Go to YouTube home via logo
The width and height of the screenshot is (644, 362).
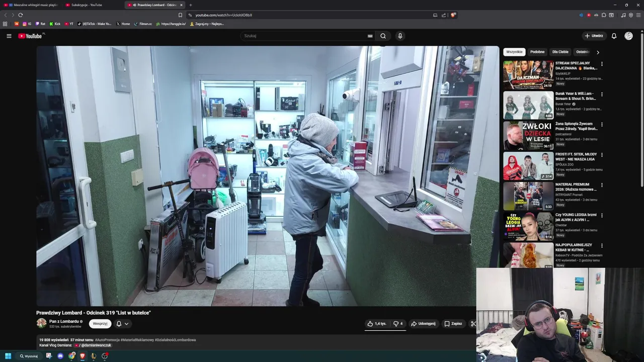(x=30, y=36)
